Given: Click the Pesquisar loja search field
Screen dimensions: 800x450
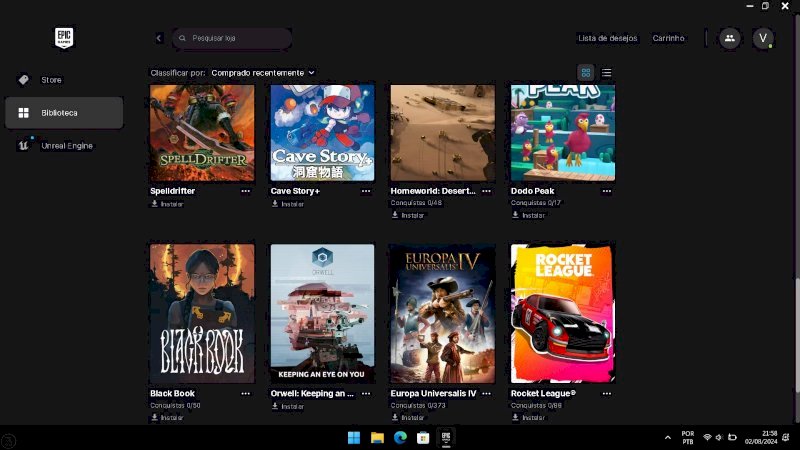Looking at the screenshot, I should (235, 38).
